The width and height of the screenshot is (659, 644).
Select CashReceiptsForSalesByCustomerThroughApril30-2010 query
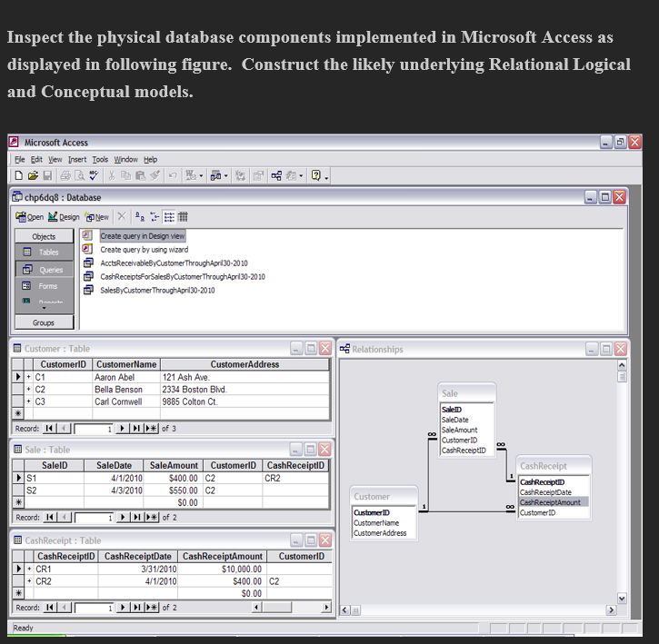click(183, 276)
